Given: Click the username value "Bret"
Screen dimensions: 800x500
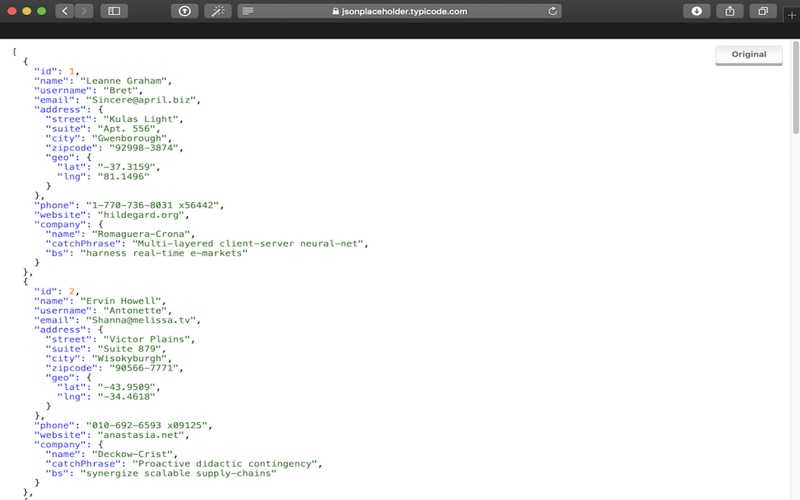Looking at the screenshot, I should tap(120, 90).
